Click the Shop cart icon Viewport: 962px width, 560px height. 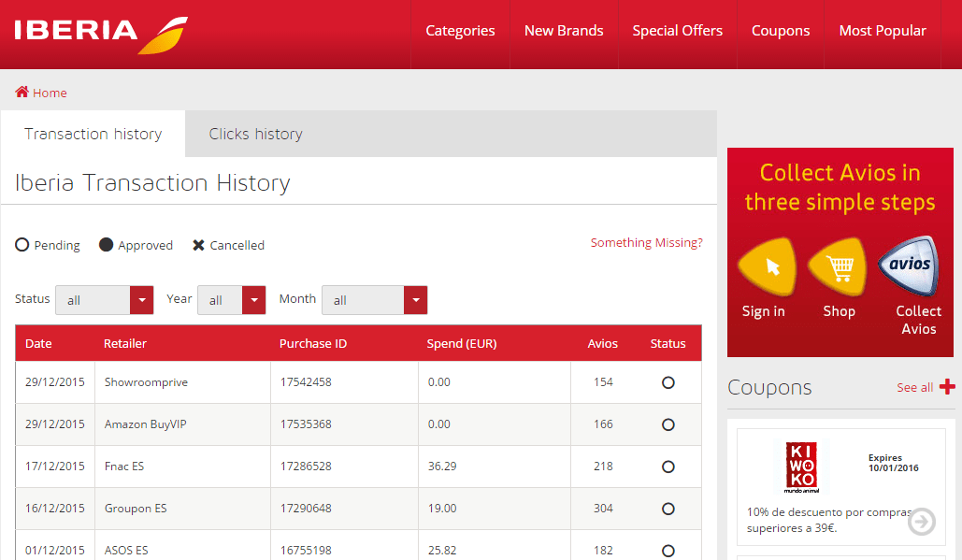(838, 266)
